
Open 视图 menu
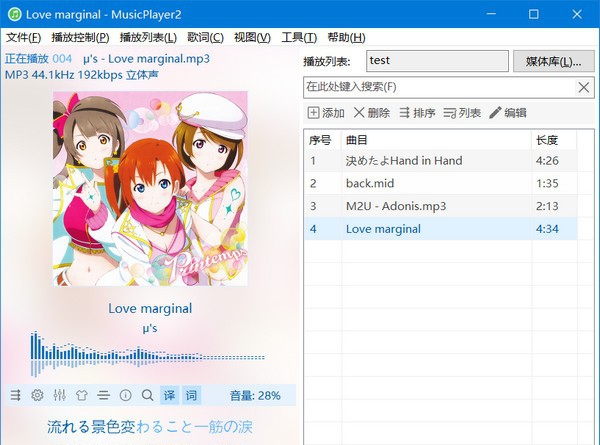point(253,37)
